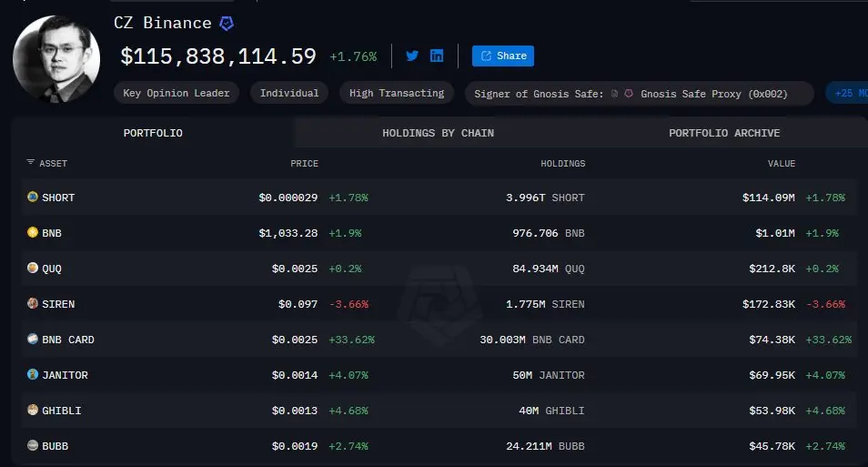Viewport: 868px width, 467px height.
Task: Switch to the HOLDINGS BY CHAIN tab
Action: click(x=438, y=133)
